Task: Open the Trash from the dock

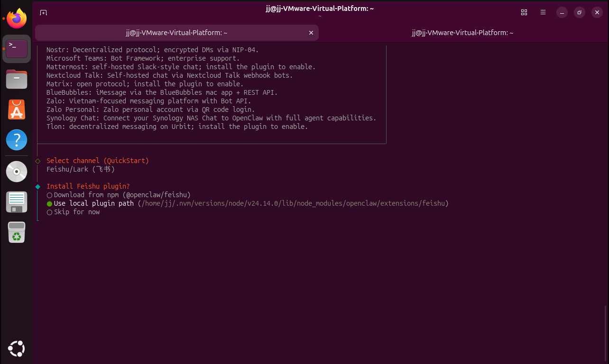Action: (x=17, y=232)
